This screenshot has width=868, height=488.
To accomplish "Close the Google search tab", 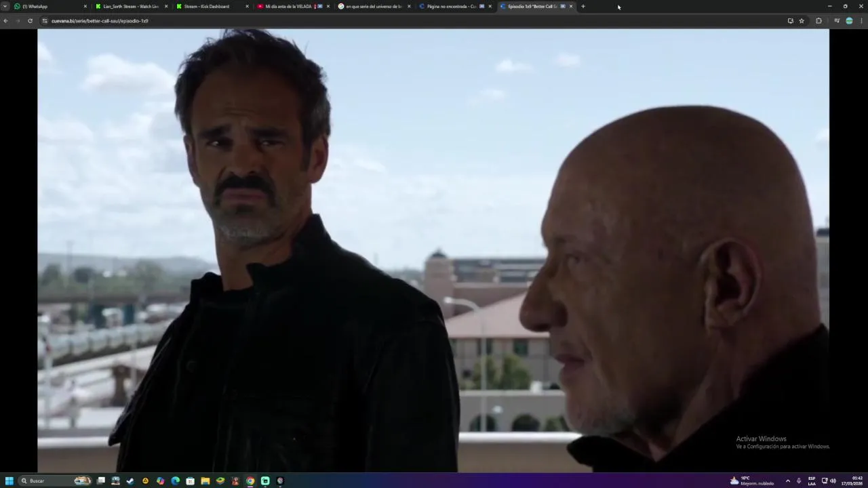I will click(x=409, y=6).
